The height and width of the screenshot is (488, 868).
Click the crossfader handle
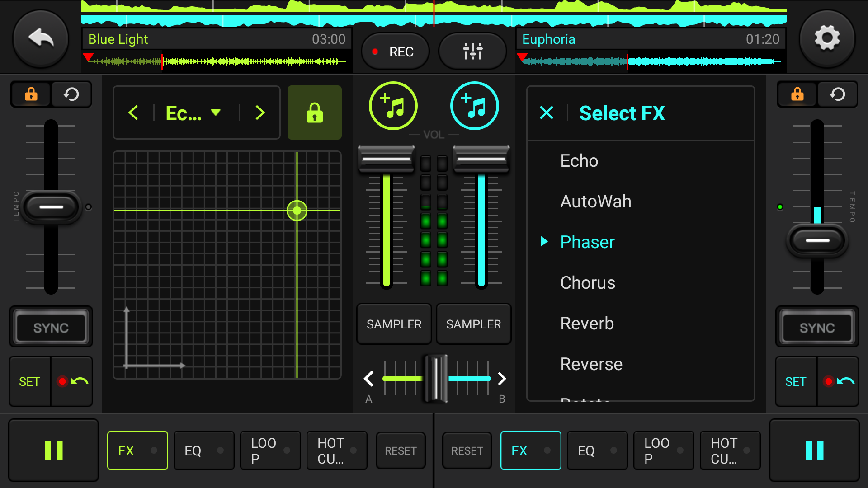tap(435, 379)
